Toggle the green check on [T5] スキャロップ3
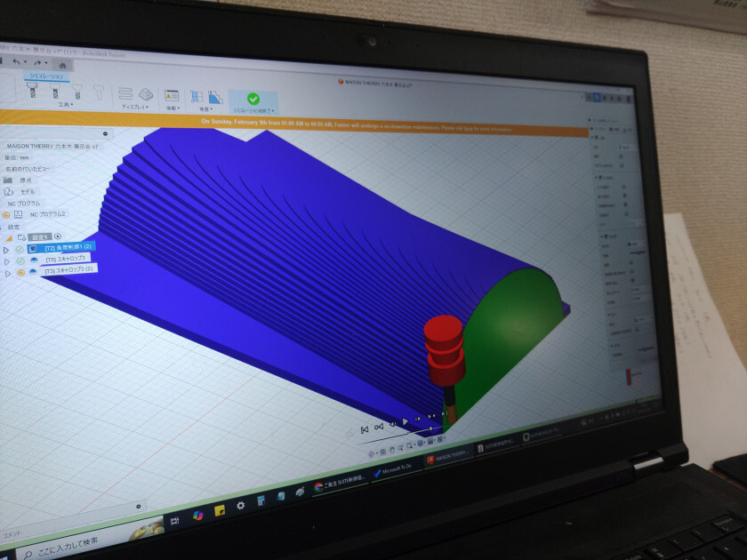This screenshot has width=747, height=560. (20, 260)
